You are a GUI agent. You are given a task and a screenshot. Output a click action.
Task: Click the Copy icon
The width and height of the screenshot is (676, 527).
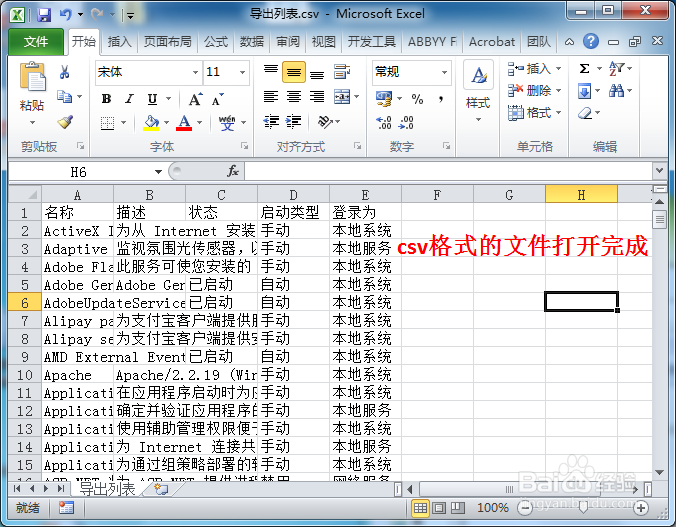point(65,97)
